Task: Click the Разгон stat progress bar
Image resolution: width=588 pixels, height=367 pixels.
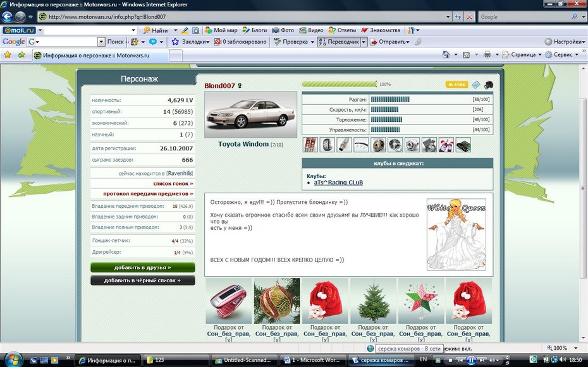Action: (389, 99)
